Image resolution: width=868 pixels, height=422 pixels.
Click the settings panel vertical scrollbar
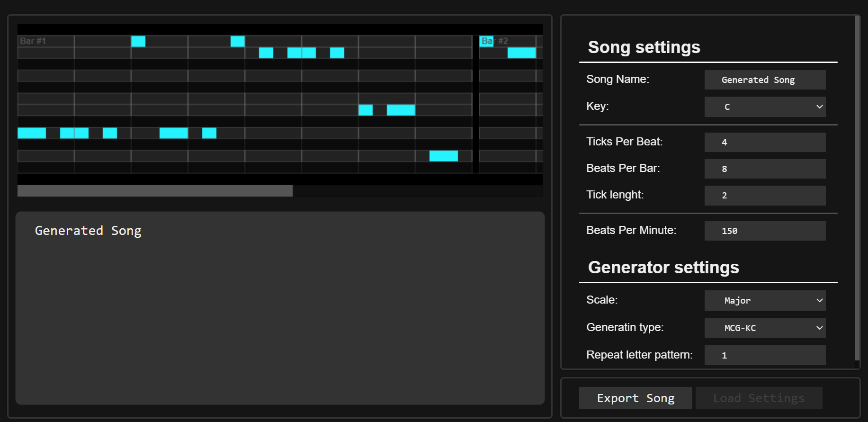pyautogui.click(x=857, y=189)
